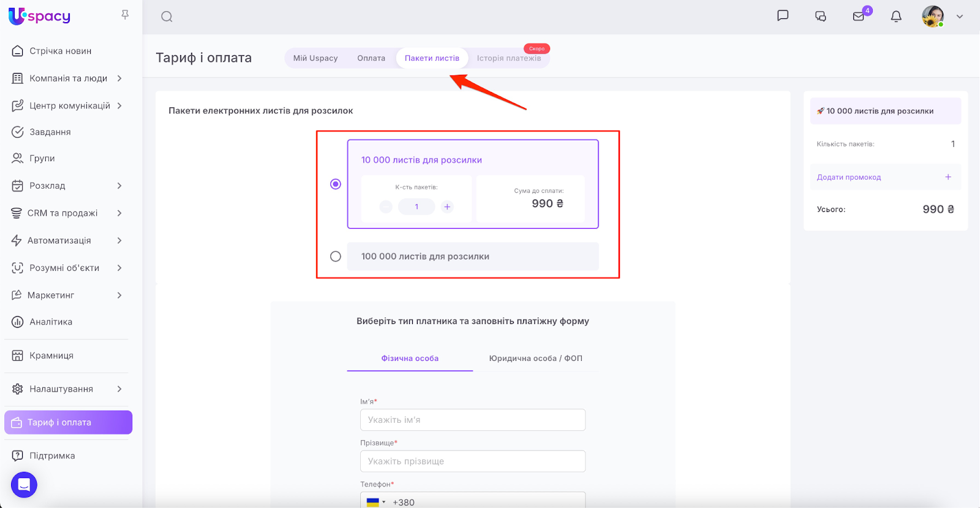980x508 pixels.
Task: Click the Ім'я input field
Action: (x=473, y=420)
